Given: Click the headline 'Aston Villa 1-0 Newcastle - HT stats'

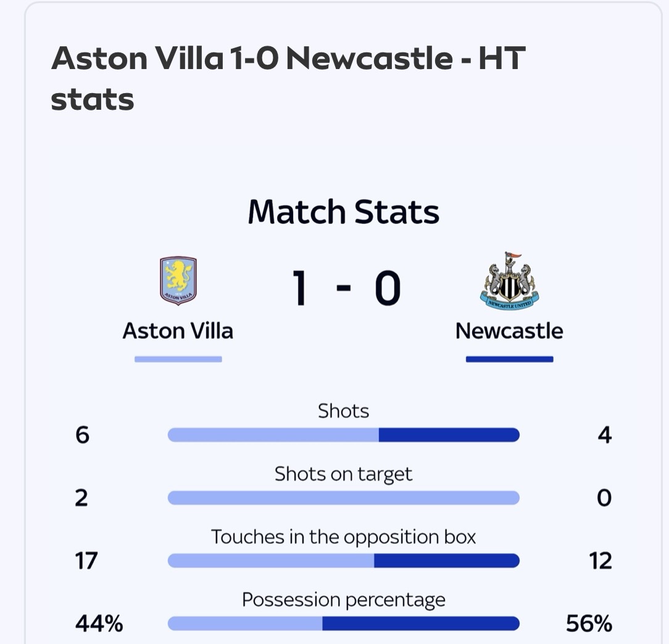Looking at the screenshot, I should (288, 78).
